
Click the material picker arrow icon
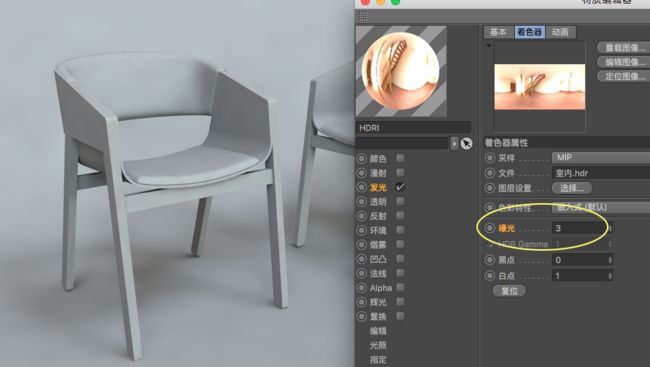coord(466,143)
